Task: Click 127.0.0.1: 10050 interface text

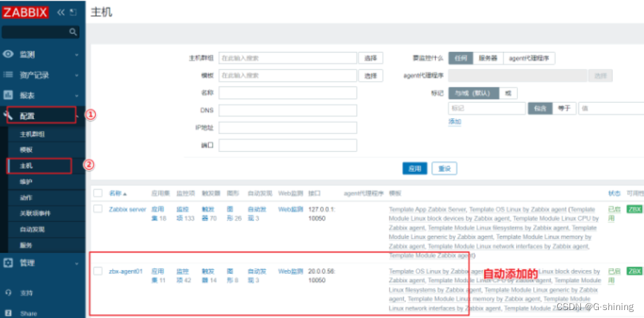Action: point(321,214)
